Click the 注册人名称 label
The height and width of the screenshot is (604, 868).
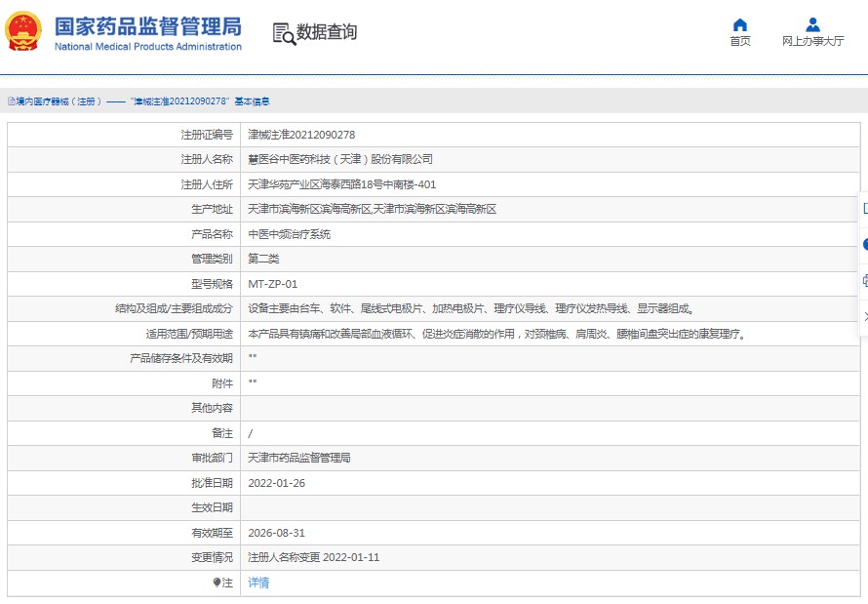(x=207, y=159)
